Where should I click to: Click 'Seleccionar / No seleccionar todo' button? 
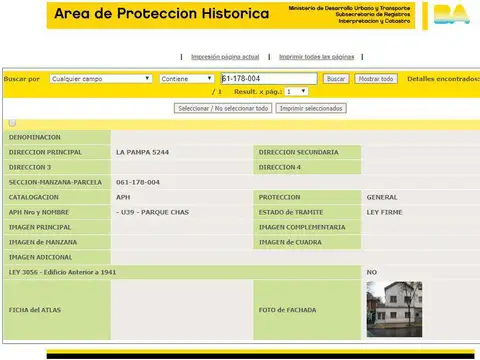click(x=223, y=108)
